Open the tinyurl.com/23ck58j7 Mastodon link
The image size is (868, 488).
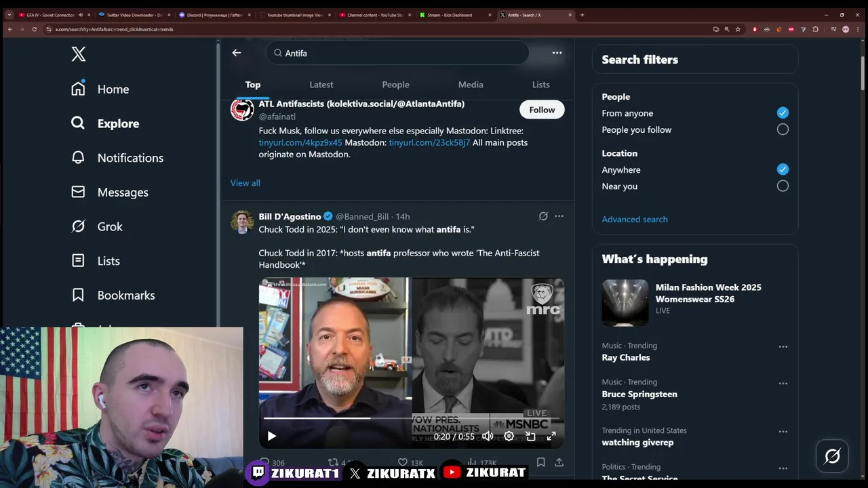[429, 142]
